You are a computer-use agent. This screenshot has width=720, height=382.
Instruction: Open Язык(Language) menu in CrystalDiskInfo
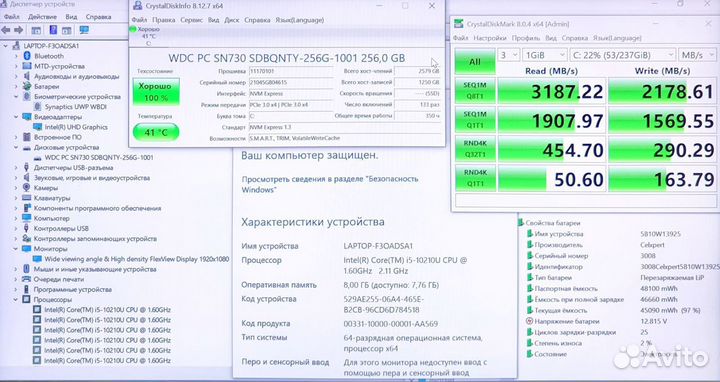tap(299, 20)
